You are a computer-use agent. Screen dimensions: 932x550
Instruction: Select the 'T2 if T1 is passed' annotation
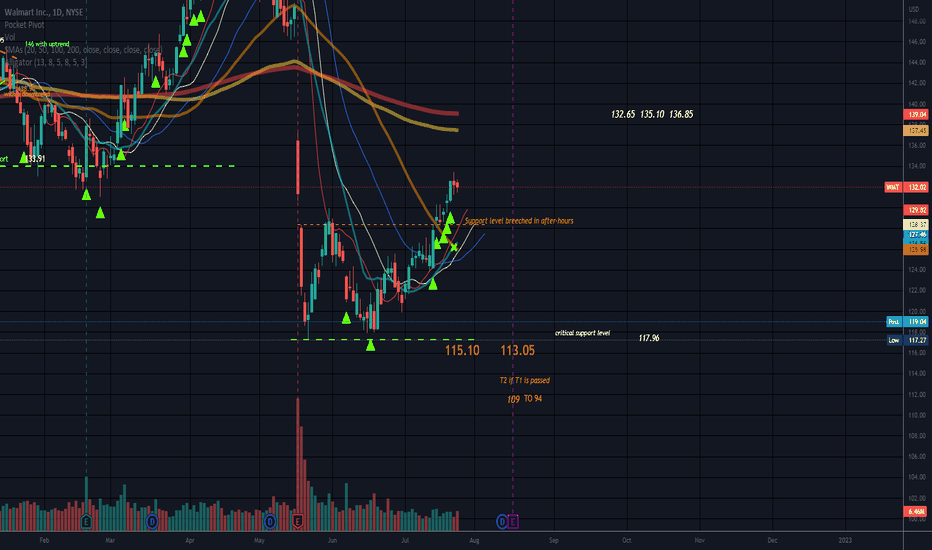[x=525, y=380]
